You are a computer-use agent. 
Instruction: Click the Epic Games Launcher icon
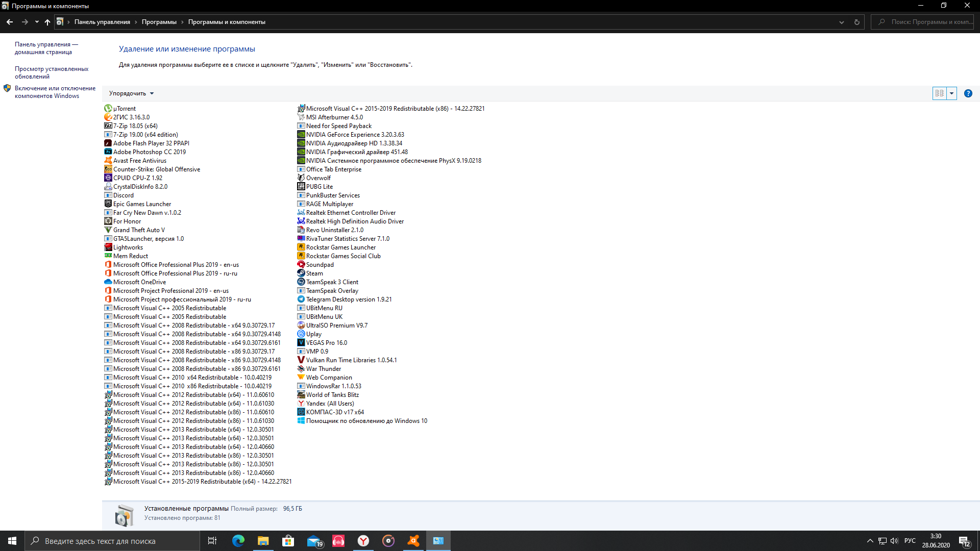(x=108, y=204)
